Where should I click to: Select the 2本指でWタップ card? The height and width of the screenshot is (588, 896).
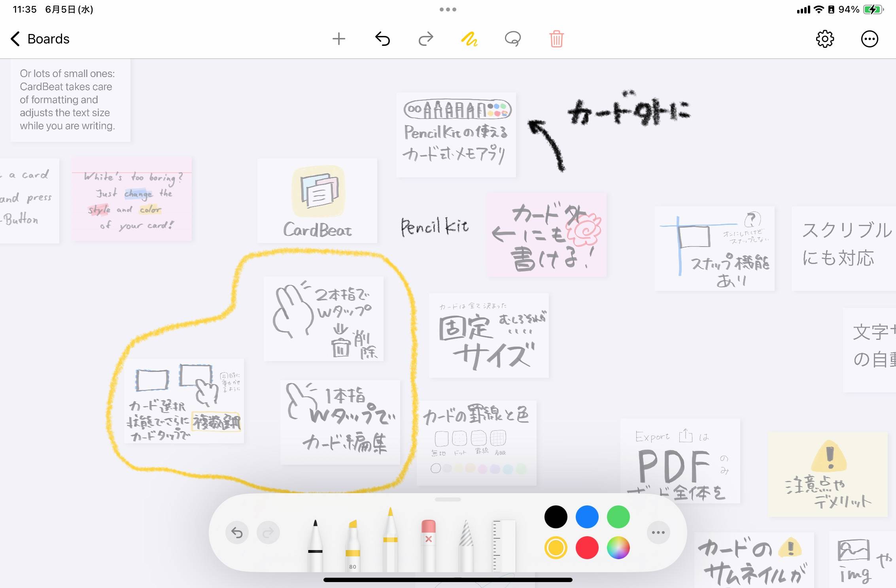pos(323,318)
